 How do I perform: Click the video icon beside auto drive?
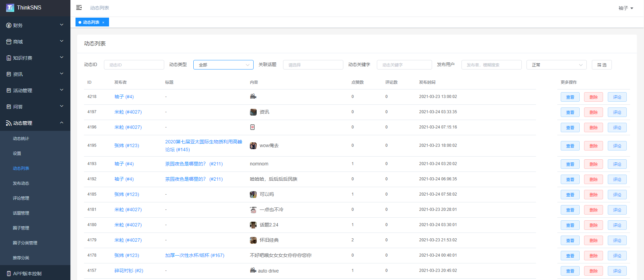click(253, 270)
